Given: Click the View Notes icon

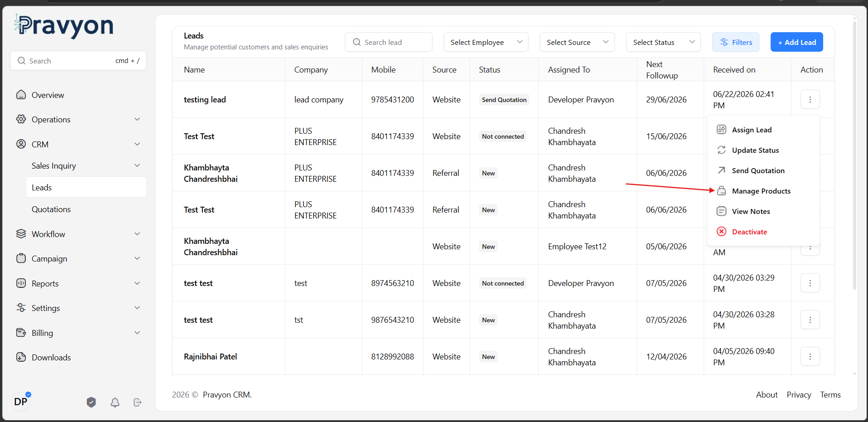Looking at the screenshot, I should point(722,211).
